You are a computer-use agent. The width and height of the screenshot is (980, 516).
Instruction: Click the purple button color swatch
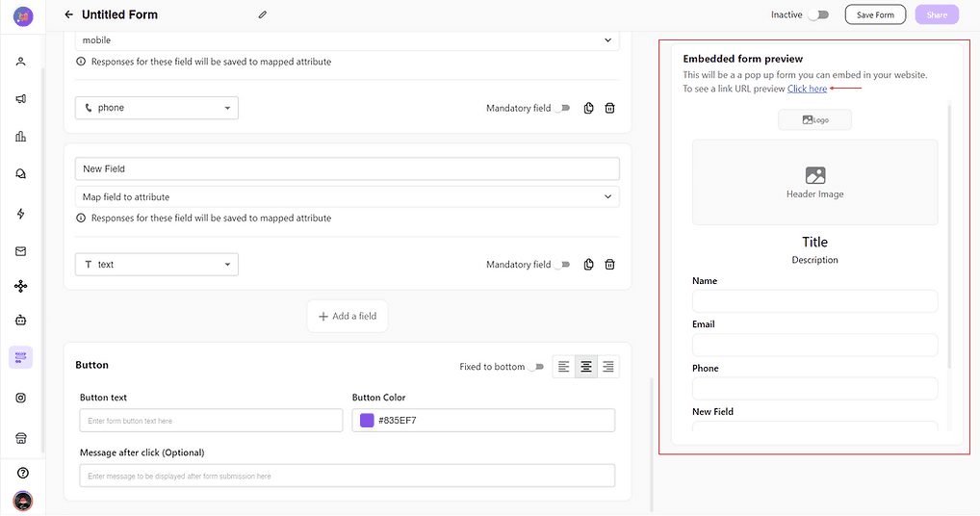(x=367, y=421)
